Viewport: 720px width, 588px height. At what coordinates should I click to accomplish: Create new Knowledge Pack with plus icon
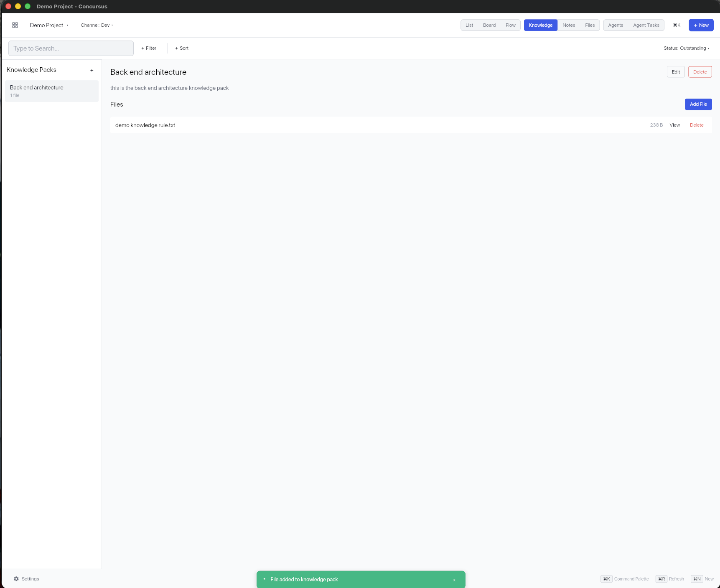pyautogui.click(x=92, y=70)
